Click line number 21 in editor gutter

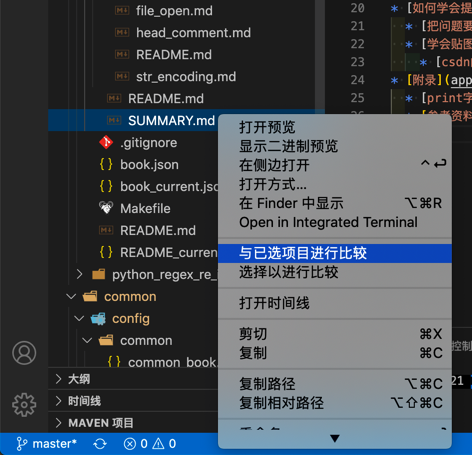pos(357,26)
